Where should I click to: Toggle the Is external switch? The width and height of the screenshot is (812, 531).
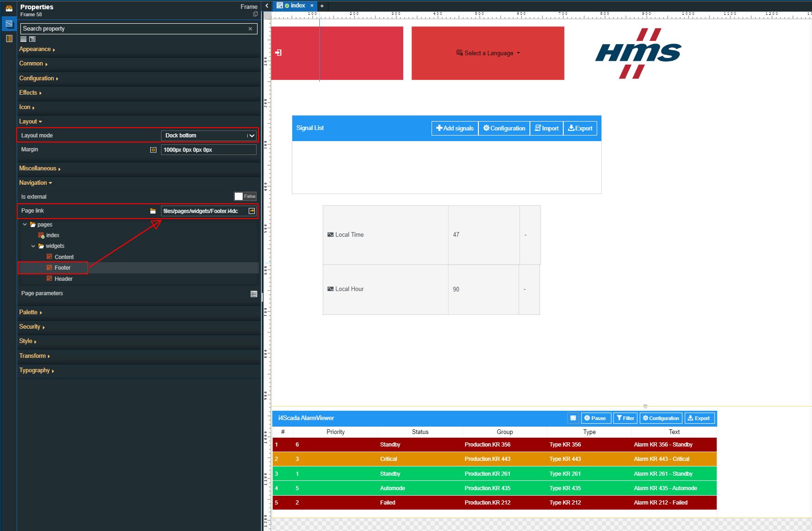pos(245,196)
